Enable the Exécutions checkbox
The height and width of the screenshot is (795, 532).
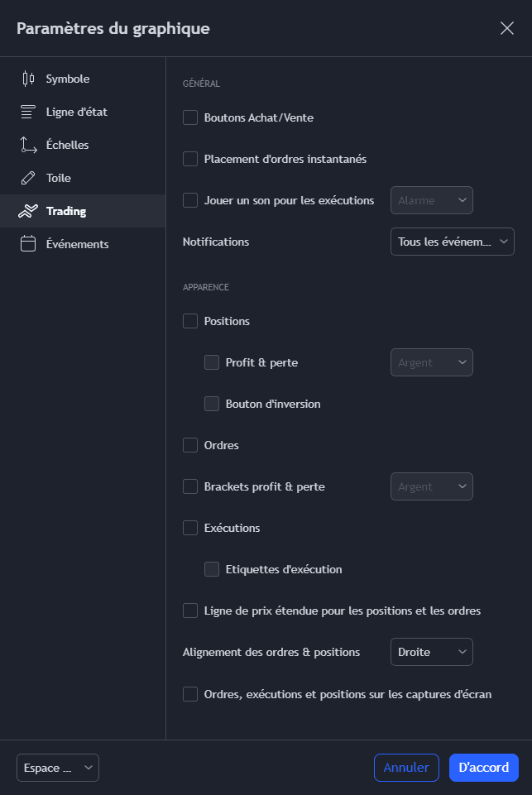point(190,528)
